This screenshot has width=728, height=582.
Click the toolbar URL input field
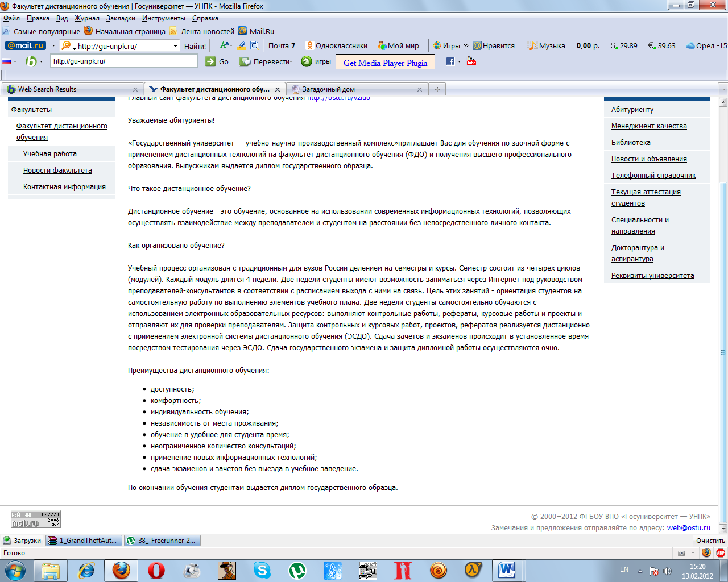(124, 61)
